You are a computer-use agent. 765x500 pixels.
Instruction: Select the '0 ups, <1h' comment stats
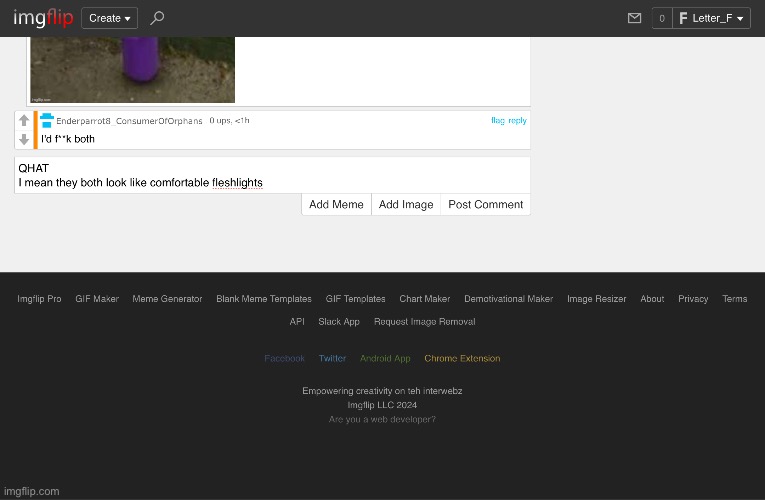click(x=229, y=120)
